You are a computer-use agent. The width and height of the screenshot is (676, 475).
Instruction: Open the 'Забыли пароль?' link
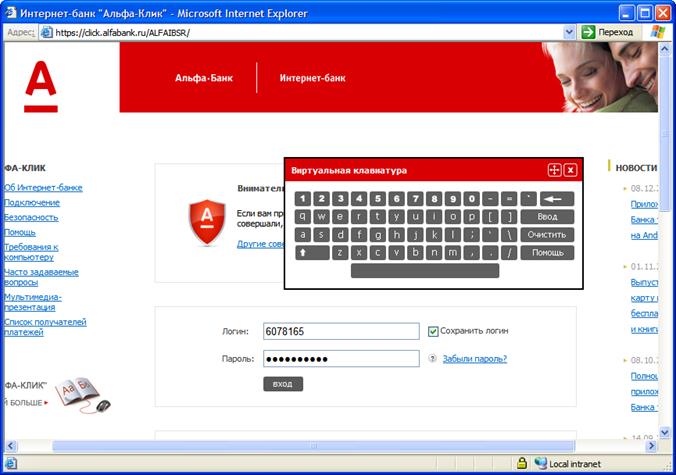[x=474, y=359]
